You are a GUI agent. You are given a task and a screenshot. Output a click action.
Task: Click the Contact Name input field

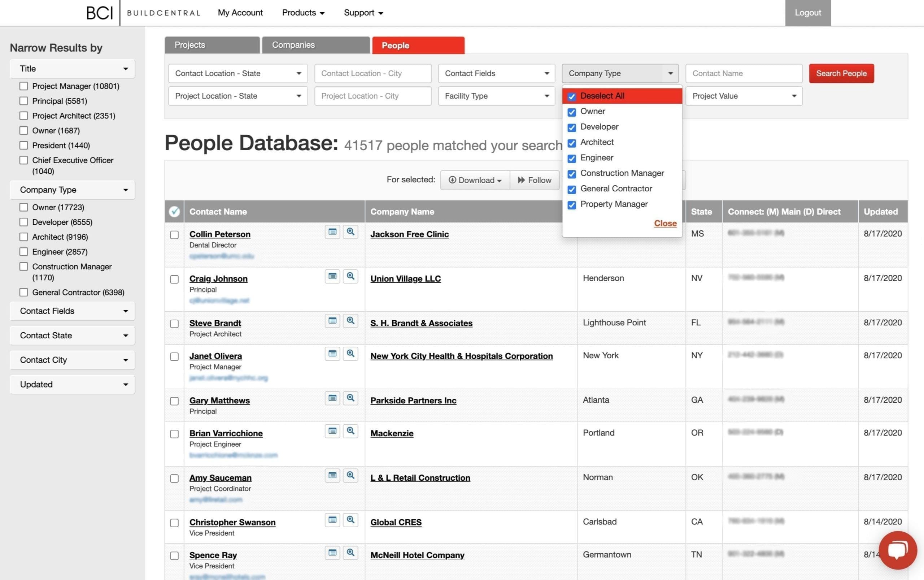pyautogui.click(x=744, y=73)
